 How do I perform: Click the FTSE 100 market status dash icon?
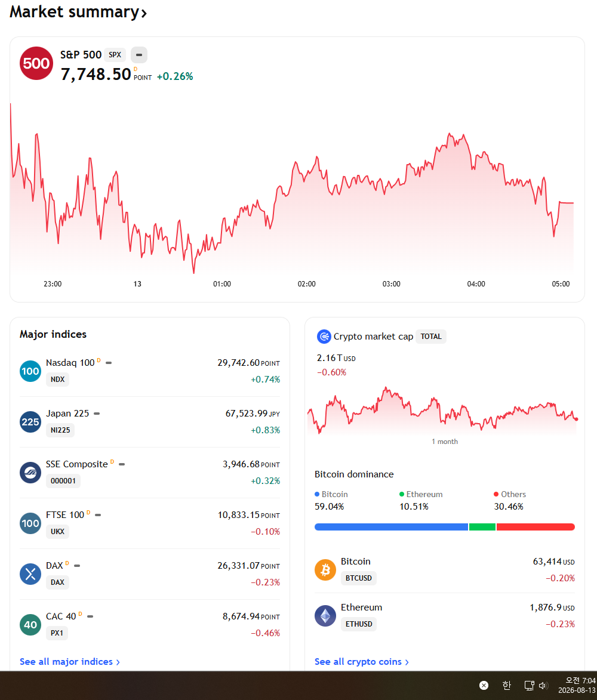tap(99, 515)
